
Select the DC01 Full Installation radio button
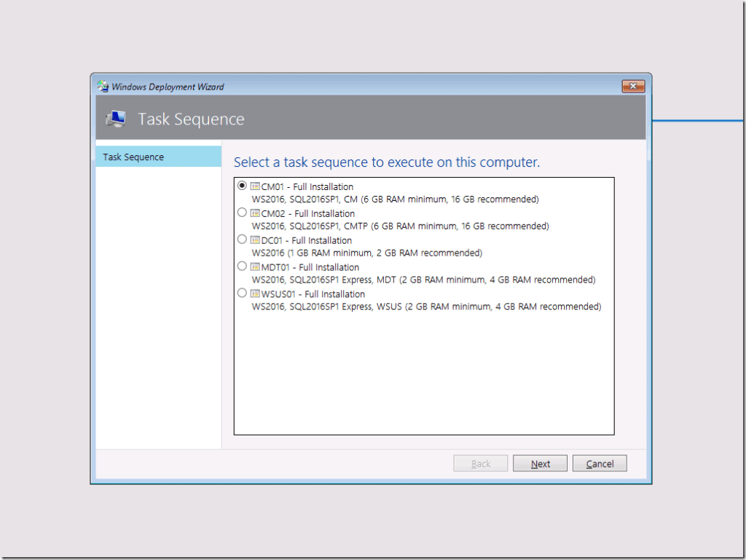[242, 239]
